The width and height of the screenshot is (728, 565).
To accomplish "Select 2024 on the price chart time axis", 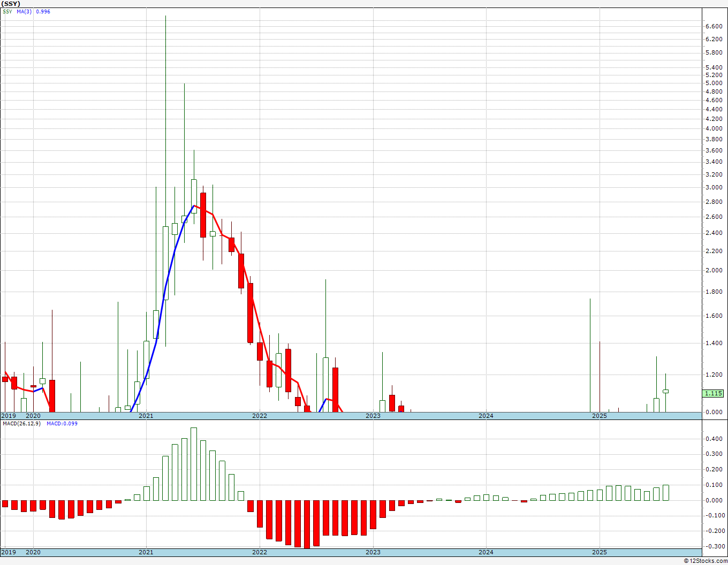I will 486,415.
